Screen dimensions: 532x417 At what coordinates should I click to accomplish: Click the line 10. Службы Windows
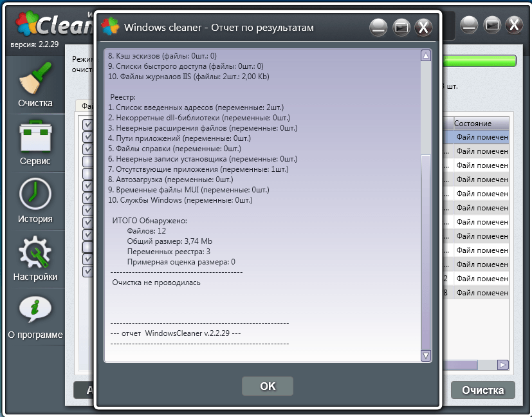180,200
